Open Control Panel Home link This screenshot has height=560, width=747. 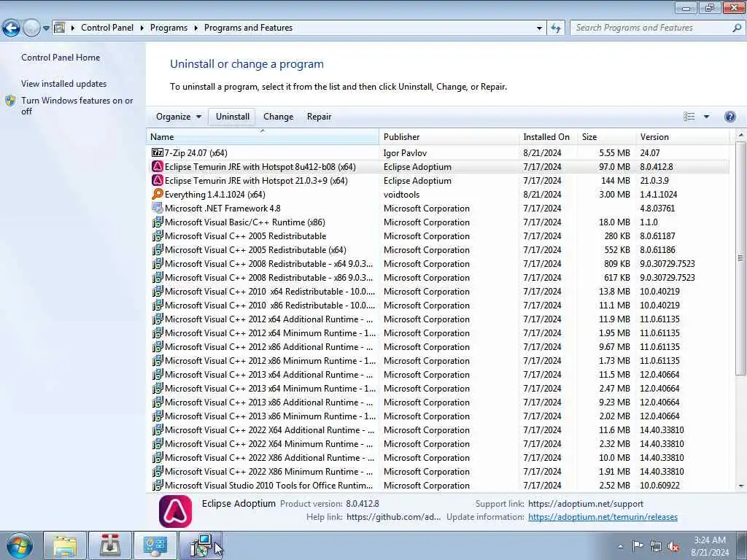pos(61,58)
